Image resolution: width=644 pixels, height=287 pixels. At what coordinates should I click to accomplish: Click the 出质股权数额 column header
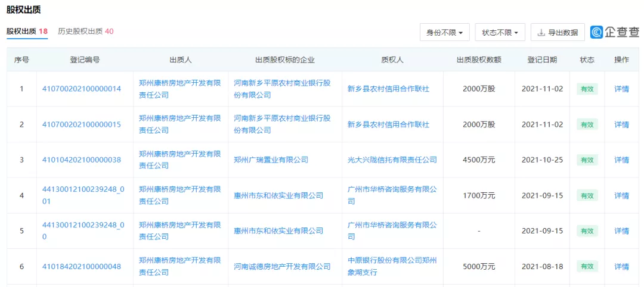point(479,60)
